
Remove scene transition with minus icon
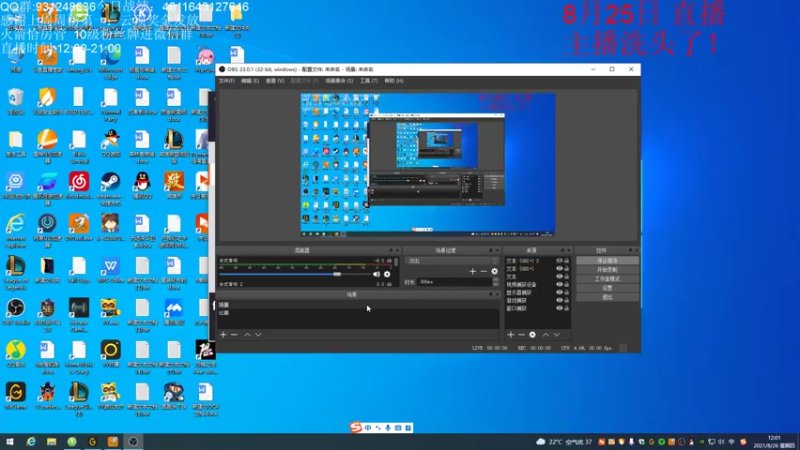[x=483, y=271]
